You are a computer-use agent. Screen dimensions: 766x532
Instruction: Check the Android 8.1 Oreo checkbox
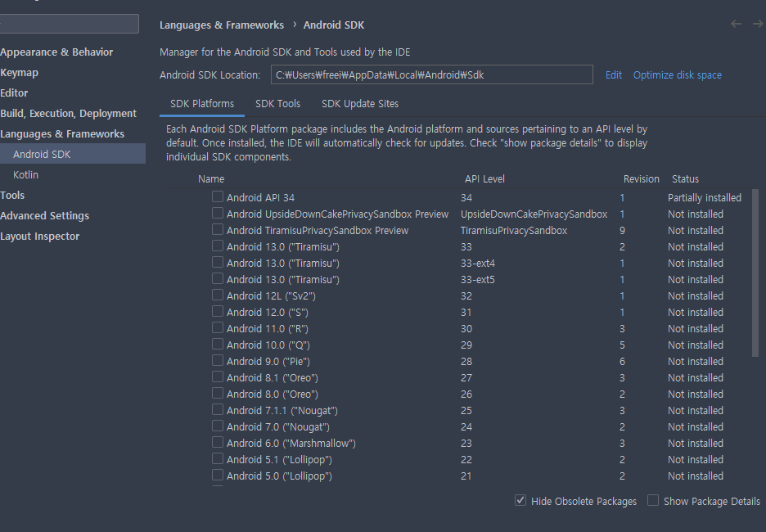(x=218, y=376)
